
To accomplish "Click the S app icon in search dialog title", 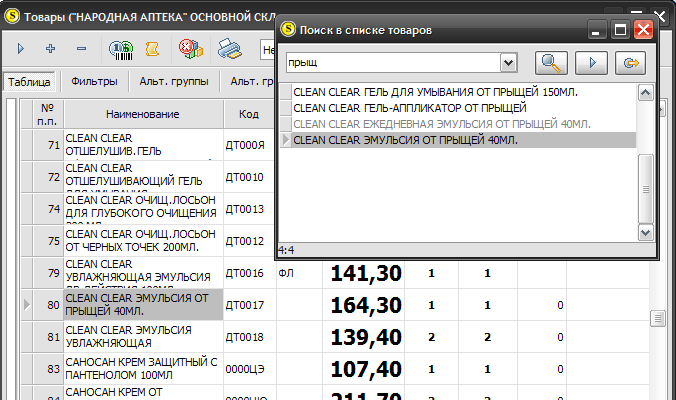I will [x=288, y=30].
